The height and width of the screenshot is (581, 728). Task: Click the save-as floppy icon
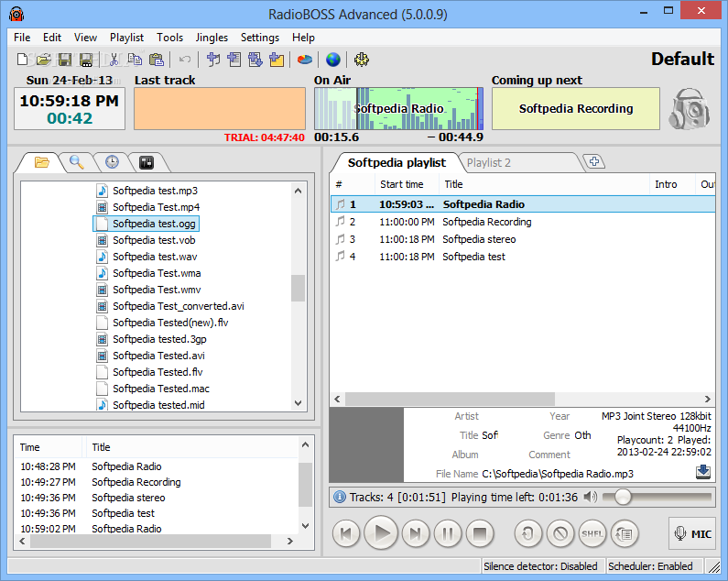point(86,60)
